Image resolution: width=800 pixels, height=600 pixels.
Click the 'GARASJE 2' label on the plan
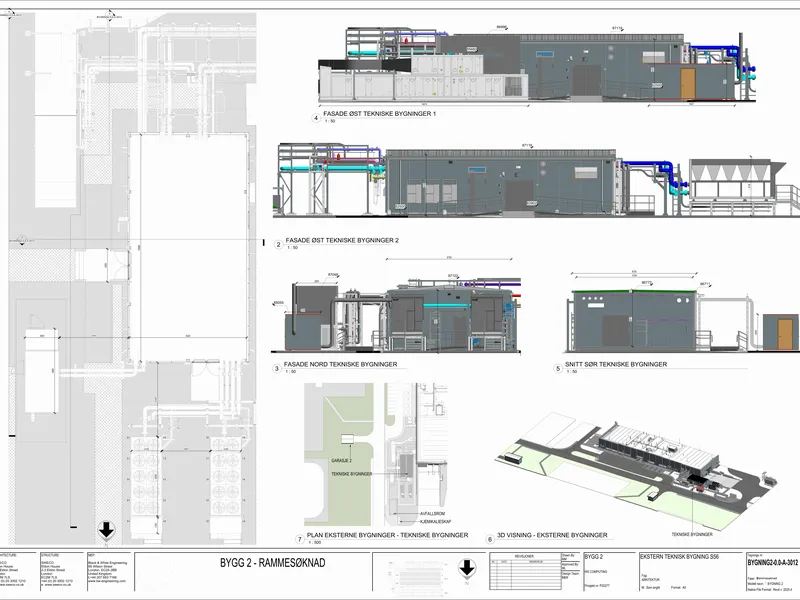tap(341, 461)
